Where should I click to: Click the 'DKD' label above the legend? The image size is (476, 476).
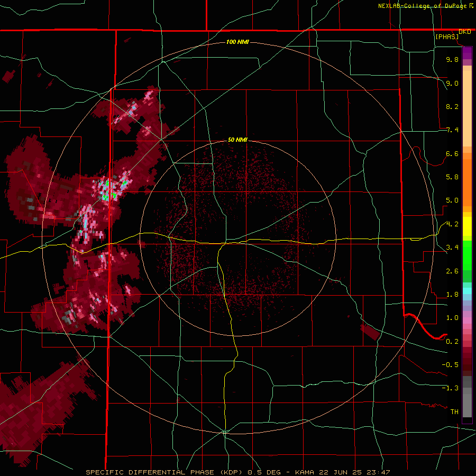tap(465, 32)
